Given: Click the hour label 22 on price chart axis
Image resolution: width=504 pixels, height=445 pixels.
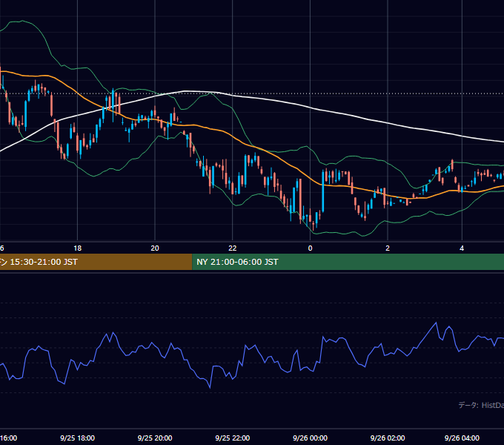Looking at the screenshot, I should coord(233,248).
